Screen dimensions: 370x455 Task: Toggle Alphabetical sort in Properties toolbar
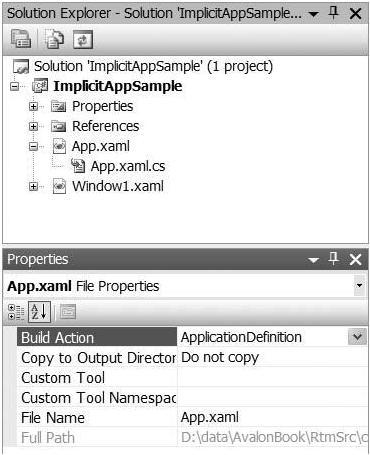(x=39, y=312)
